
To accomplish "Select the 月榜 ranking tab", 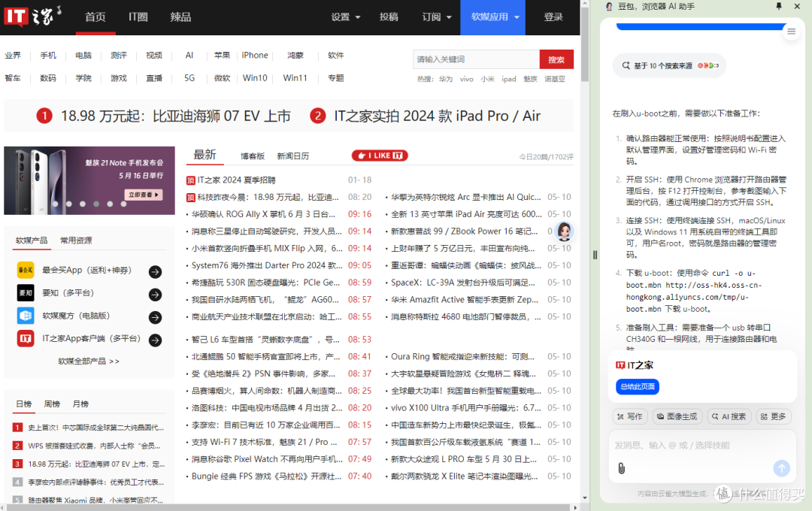I will (80, 404).
